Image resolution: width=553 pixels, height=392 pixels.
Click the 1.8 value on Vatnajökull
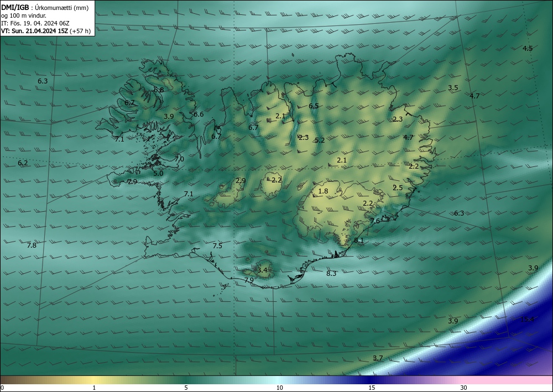(x=323, y=191)
